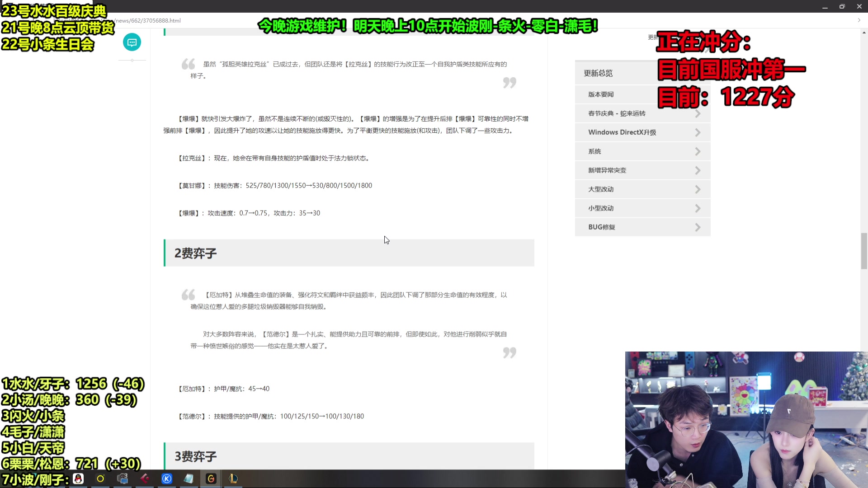This screenshot has height=488, width=868.
Task: Click the yellow circle app icon on the taskbar
Action: [x=100, y=479]
